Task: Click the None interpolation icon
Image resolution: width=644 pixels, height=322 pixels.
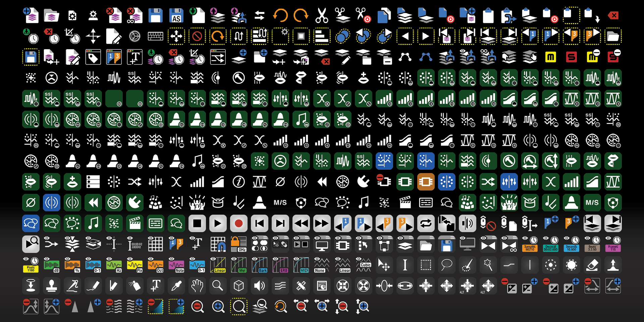Action: pos(322,265)
